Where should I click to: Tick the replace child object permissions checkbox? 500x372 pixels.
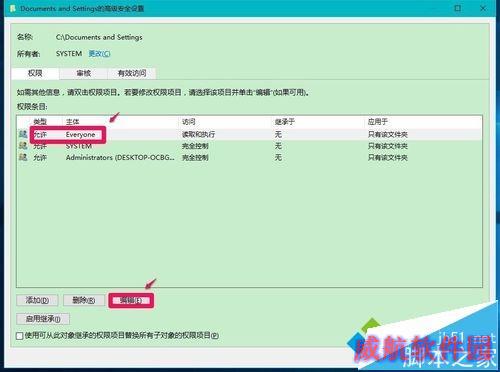(x=20, y=336)
